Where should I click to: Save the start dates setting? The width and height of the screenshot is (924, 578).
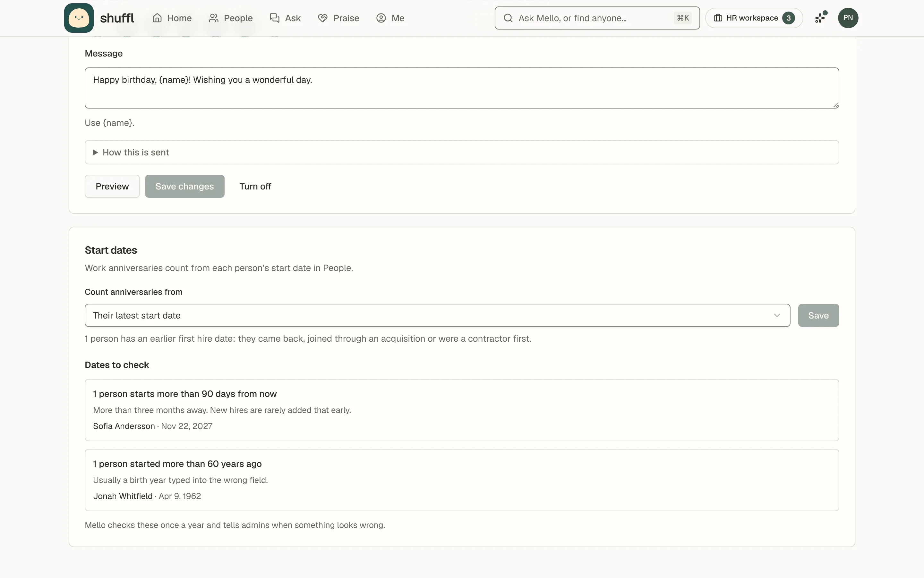tap(818, 315)
